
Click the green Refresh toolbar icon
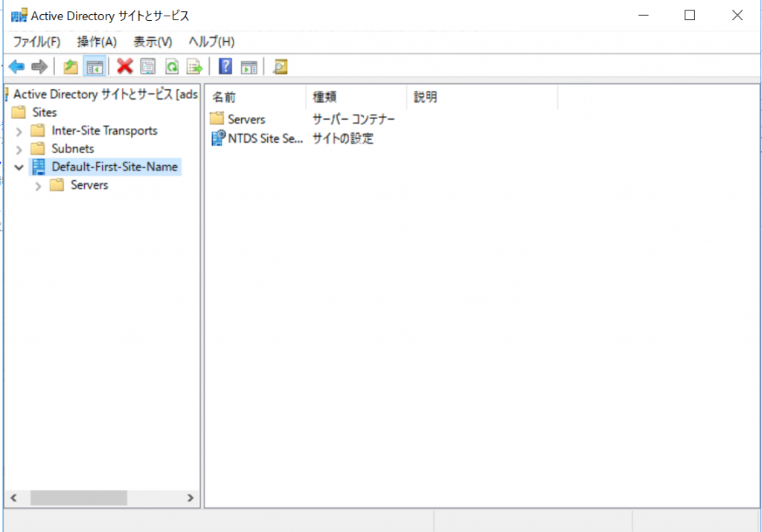tap(172, 66)
